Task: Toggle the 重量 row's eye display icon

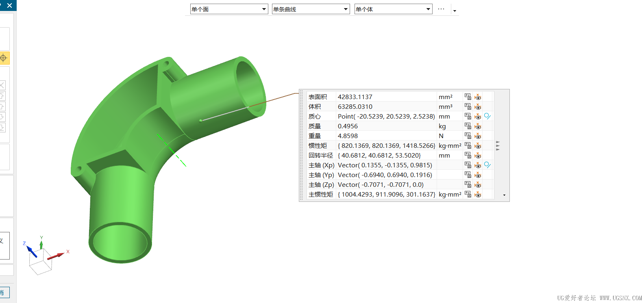Action: [478, 136]
